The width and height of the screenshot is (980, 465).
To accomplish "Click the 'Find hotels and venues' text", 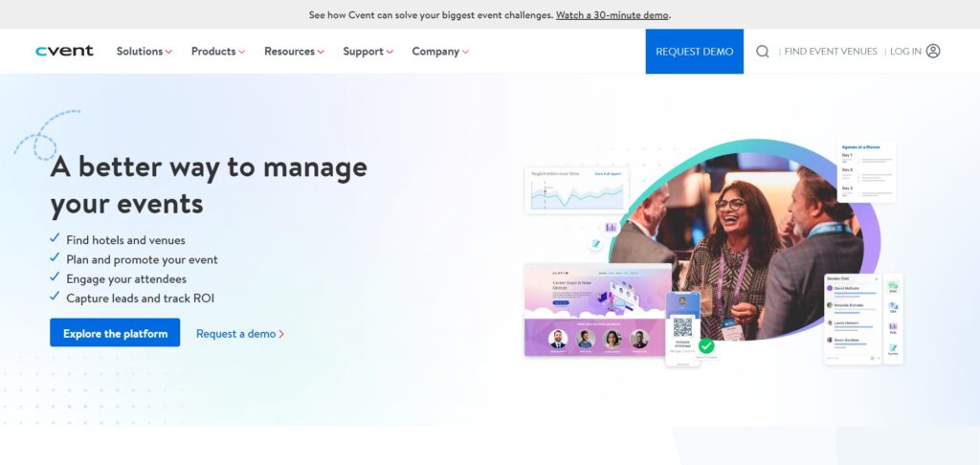I will click(125, 240).
